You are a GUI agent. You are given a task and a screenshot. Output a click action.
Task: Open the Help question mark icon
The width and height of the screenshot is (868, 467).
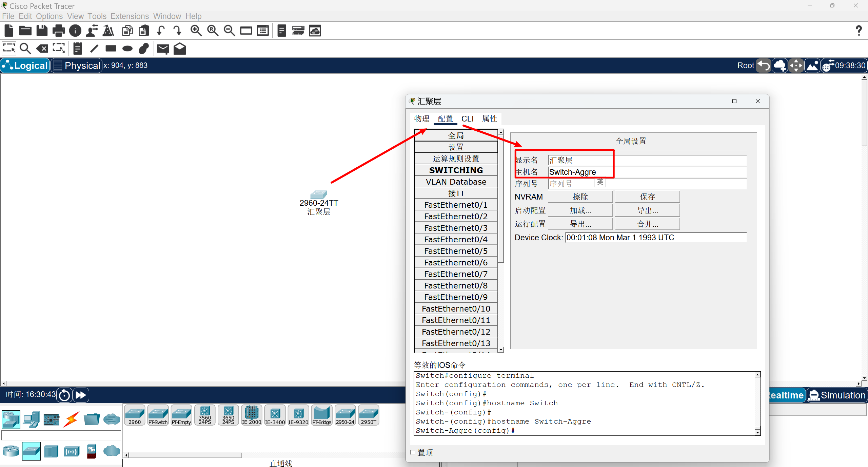tap(859, 31)
